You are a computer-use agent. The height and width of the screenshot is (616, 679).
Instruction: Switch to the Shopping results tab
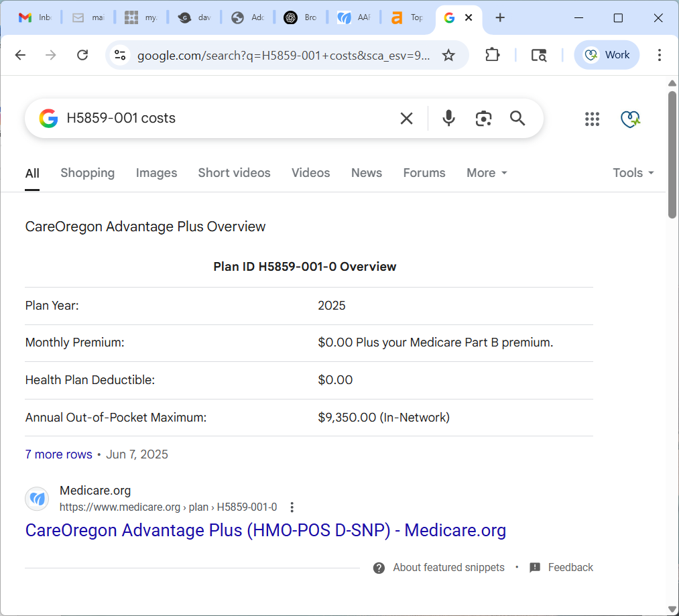[88, 173]
